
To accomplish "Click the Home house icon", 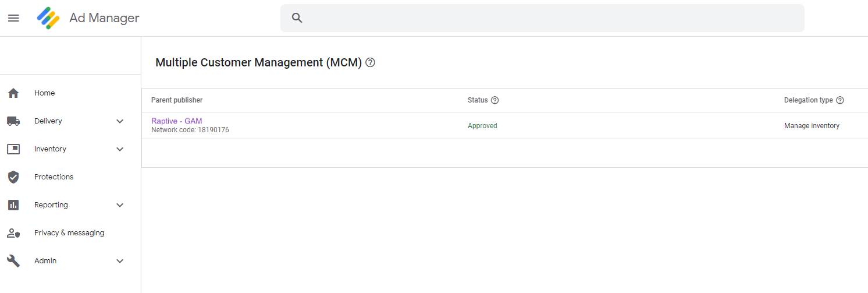I will [x=13, y=93].
